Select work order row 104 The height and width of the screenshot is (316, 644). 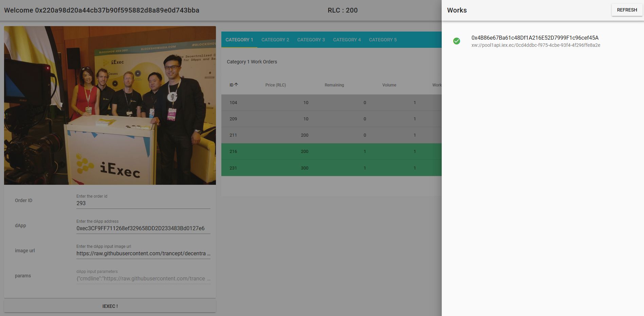click(331, 102)
